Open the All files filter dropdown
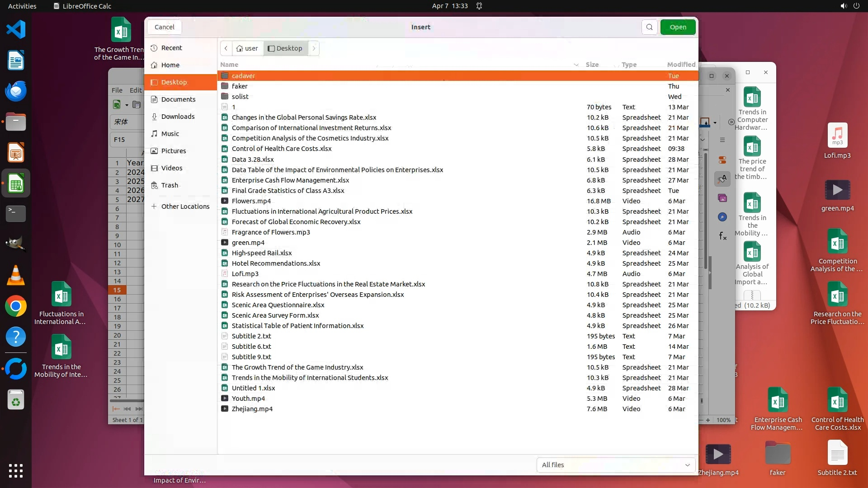Image resolution: width=868 pixels, height=488 pixels. [615, 465]
